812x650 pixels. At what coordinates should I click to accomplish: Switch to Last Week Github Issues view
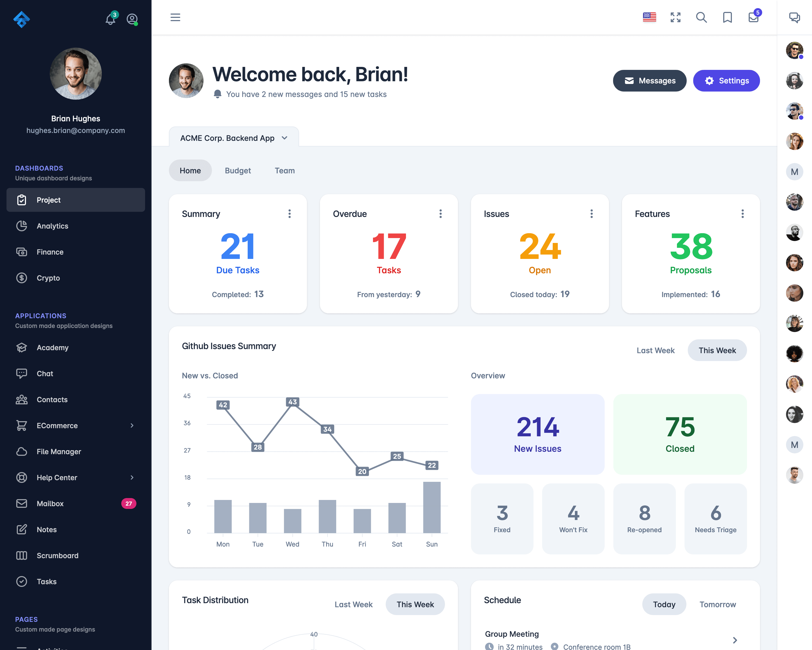coord(656,350)
